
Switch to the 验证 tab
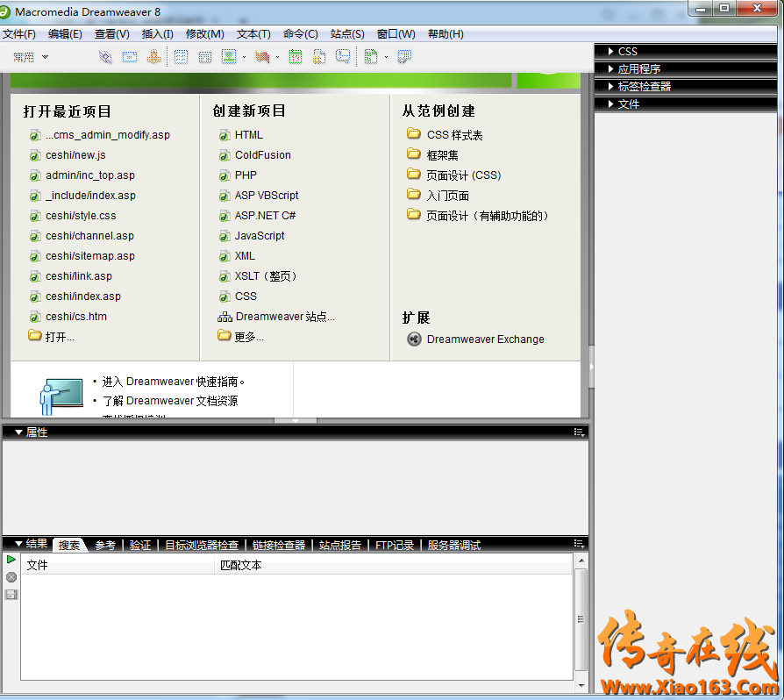click(x=140, y=546)
